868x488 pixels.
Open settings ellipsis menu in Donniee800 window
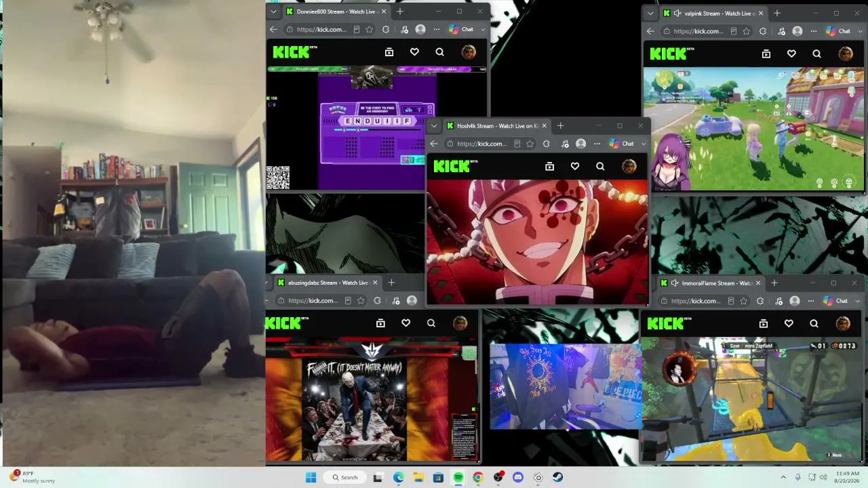[437, 30]
